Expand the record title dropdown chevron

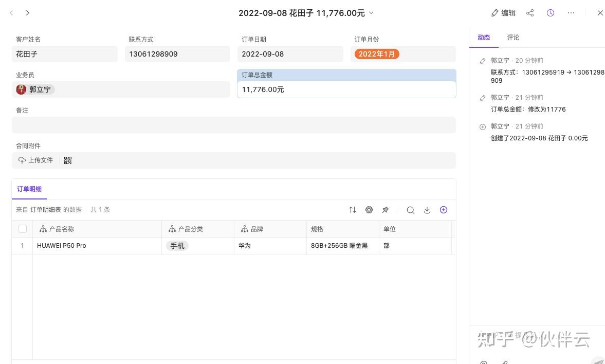pos(372,13)
